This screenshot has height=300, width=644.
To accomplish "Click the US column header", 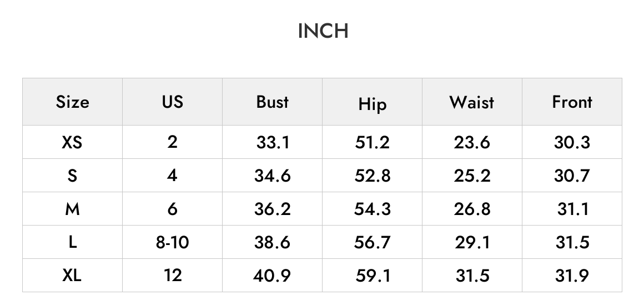I will pos(172,102).
